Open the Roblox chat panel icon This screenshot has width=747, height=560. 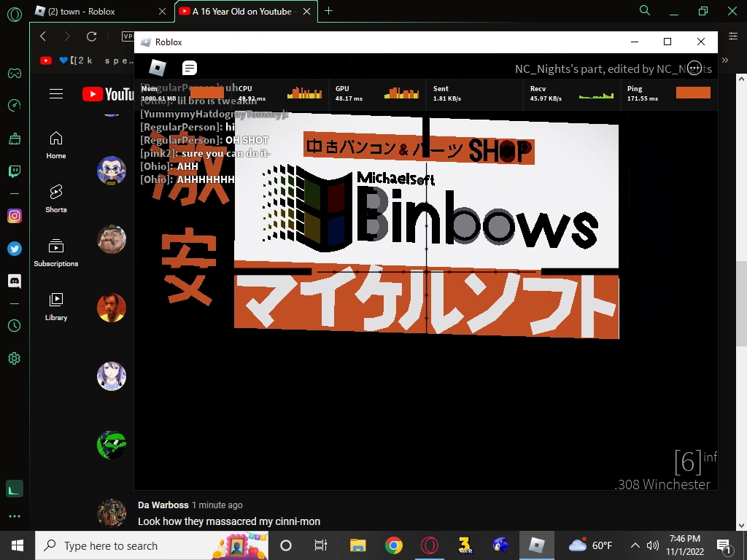click(189, 67)
